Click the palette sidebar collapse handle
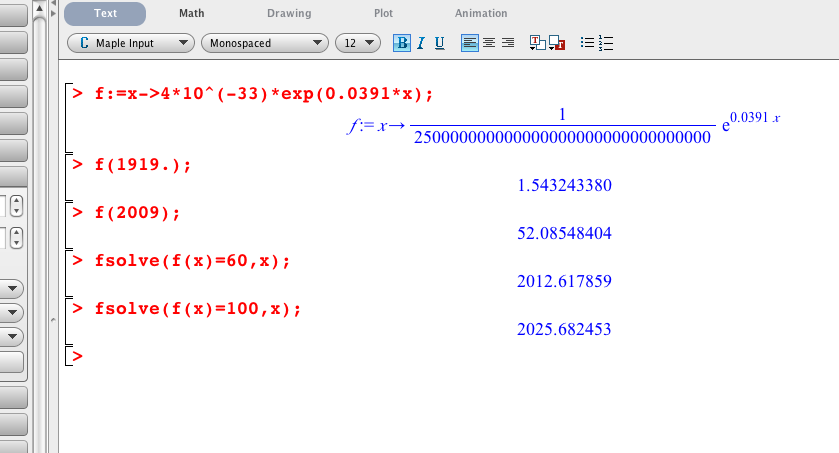Viewport: 839px width, 453px height. [53, 321]
